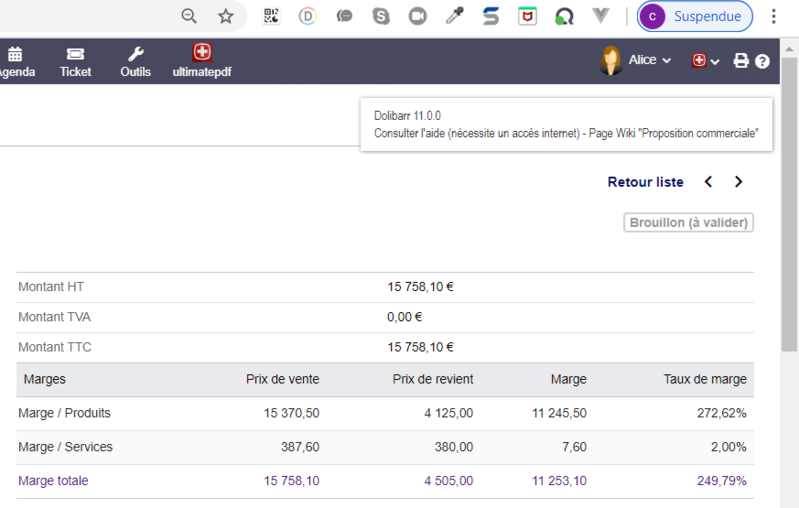
Task: Open the Ticket module
Action: [x=75, y=61]
